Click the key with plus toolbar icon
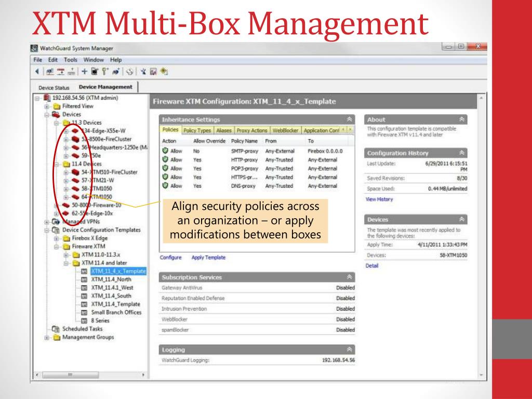This screenshot has width=532, height=399. coord(105,72)
